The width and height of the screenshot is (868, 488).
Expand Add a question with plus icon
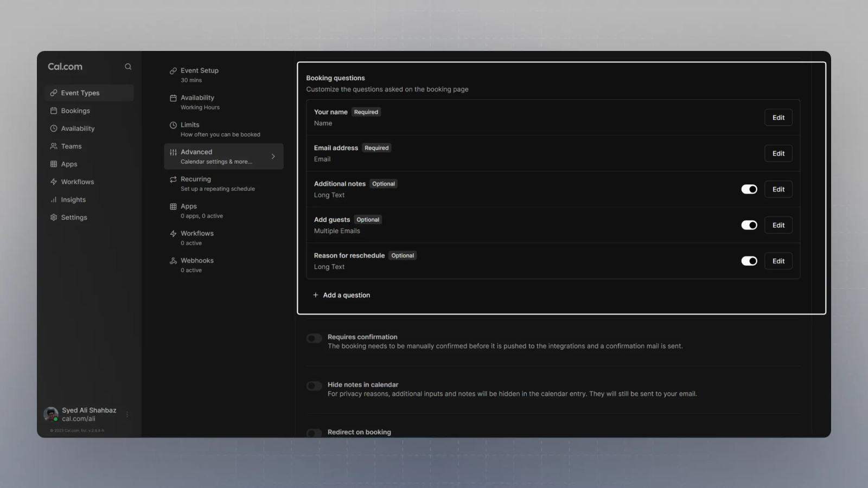click(316, 295)
